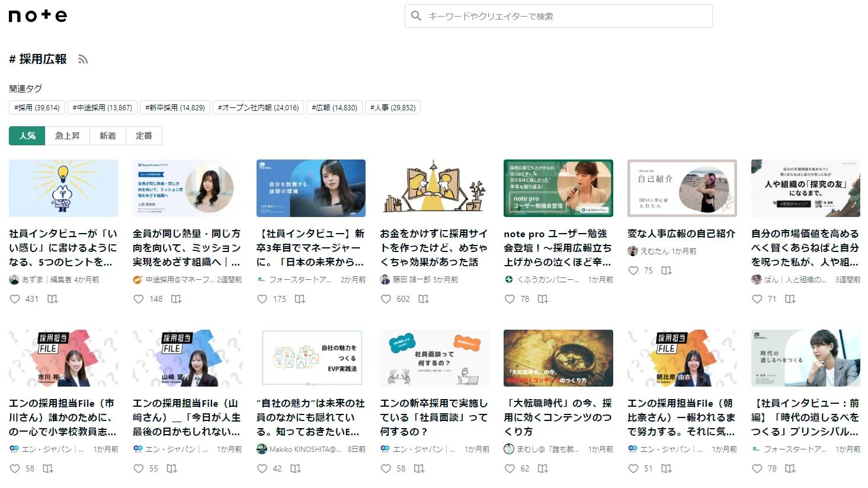868x488 pixels.
Task: Open article 全員が同じ熱量・同じ方向を向いて
Action: (187, 248)
